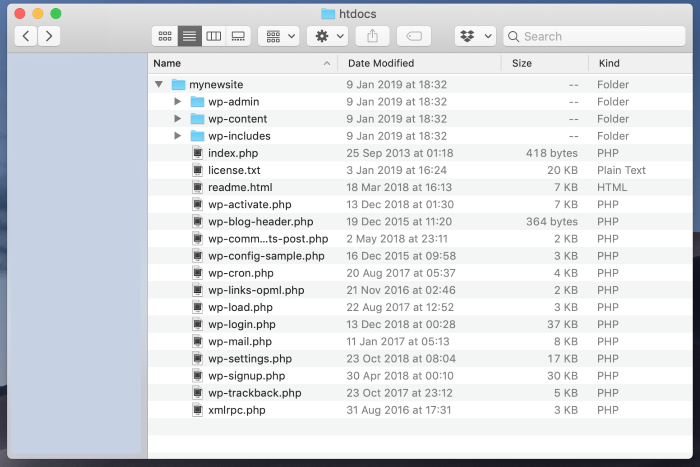700x467 pixels.
Task: Select the wp-signup.php file name
Action: point(246,376)
